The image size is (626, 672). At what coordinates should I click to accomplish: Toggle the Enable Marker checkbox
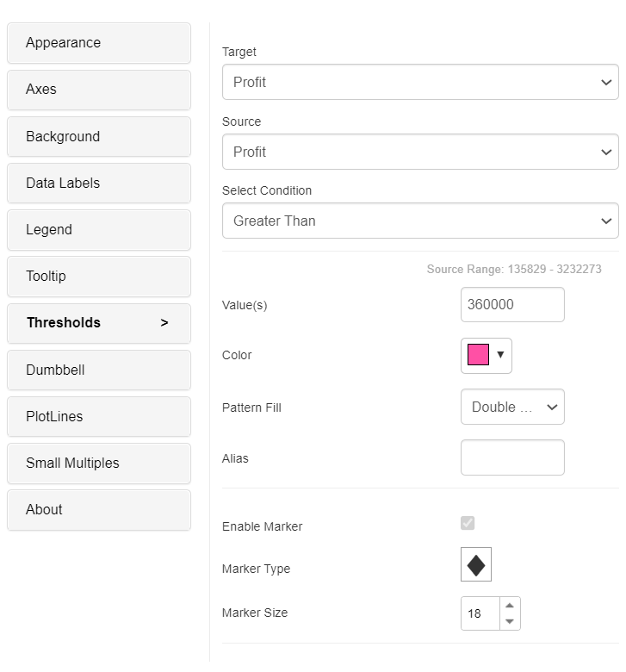[468, 523]
